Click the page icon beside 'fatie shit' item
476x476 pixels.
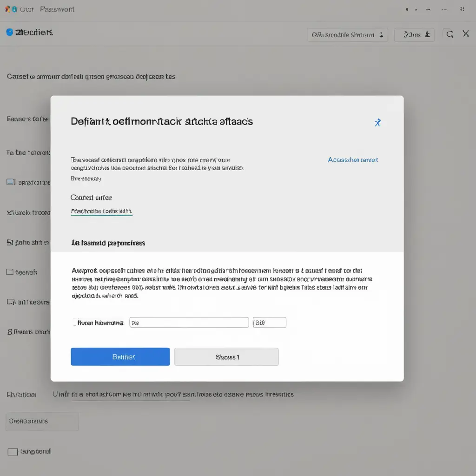coord(9,242)
